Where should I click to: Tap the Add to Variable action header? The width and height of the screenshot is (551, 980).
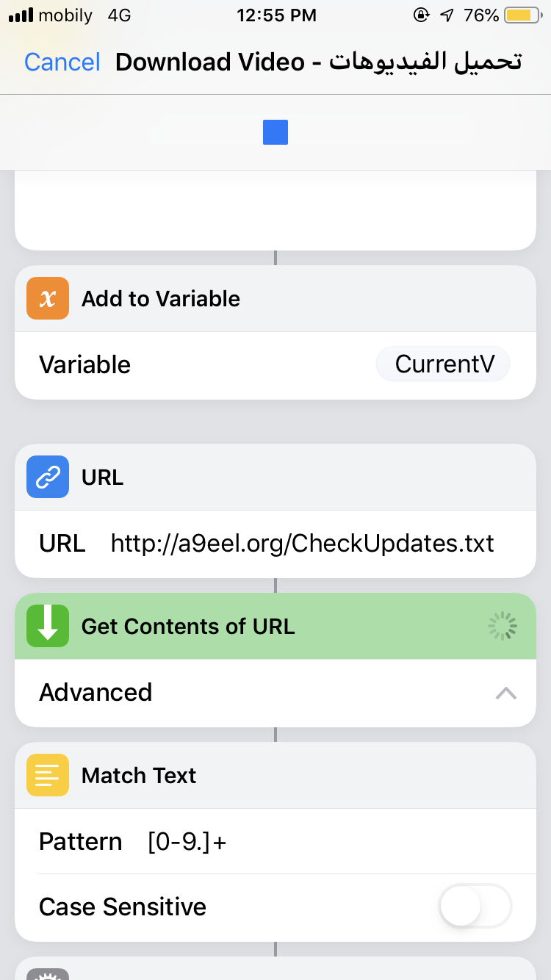(x=275, y=298)
